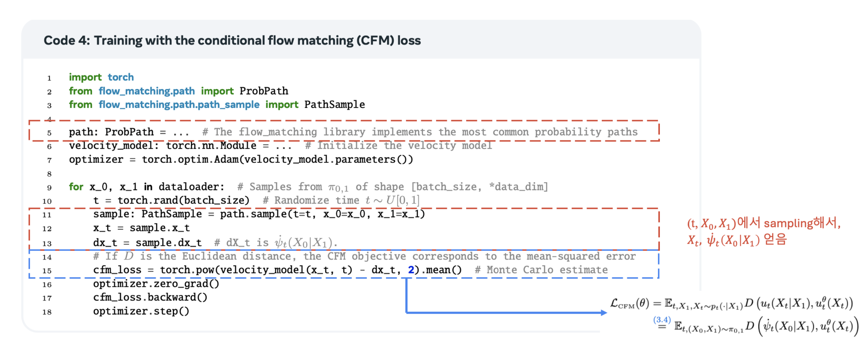Image resolution: width=868 pixels, height=351 pixels.
Task: Click the blue (3.4) equation reference
Action: (x=662, y=320)
